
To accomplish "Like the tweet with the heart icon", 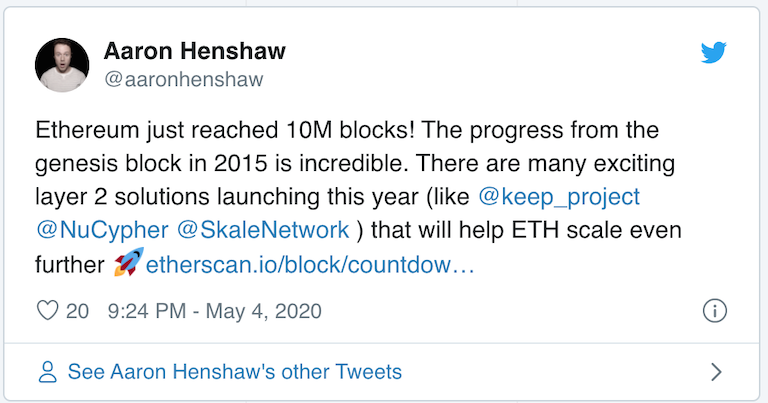I will pos(48,311).
